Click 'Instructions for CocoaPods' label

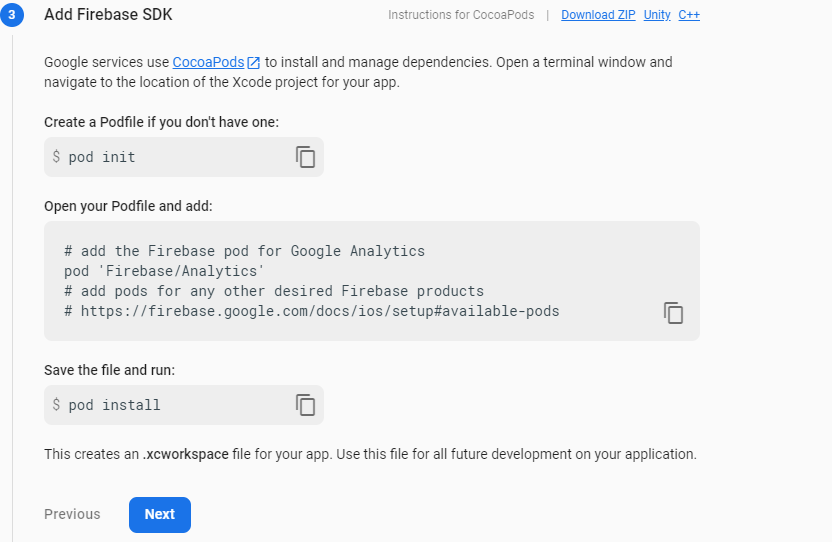(x=461, y=15)
